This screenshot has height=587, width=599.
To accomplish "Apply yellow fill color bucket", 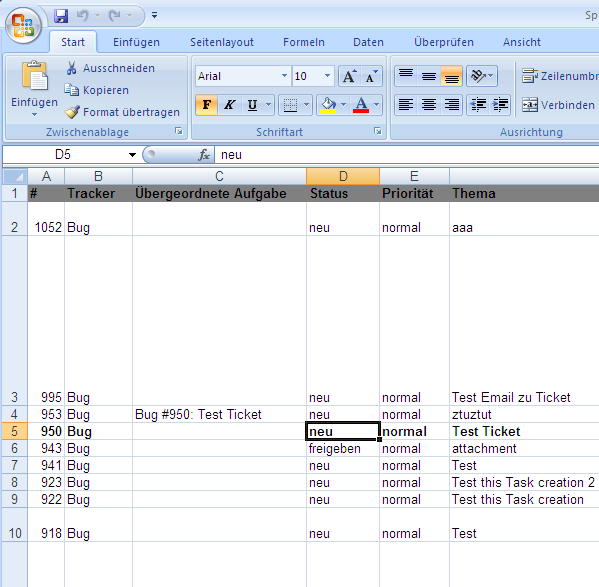I will click(x=328, y=105).
